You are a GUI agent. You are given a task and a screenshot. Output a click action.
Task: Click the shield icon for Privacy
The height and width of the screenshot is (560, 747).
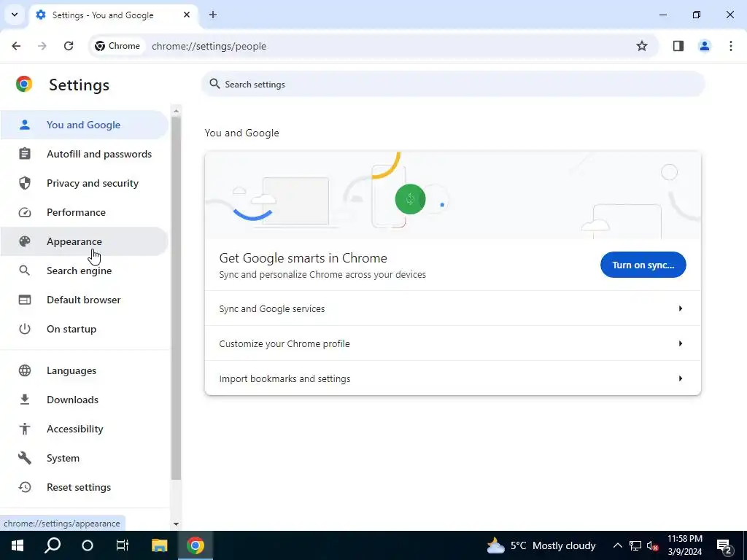click(x=24, y=183)
